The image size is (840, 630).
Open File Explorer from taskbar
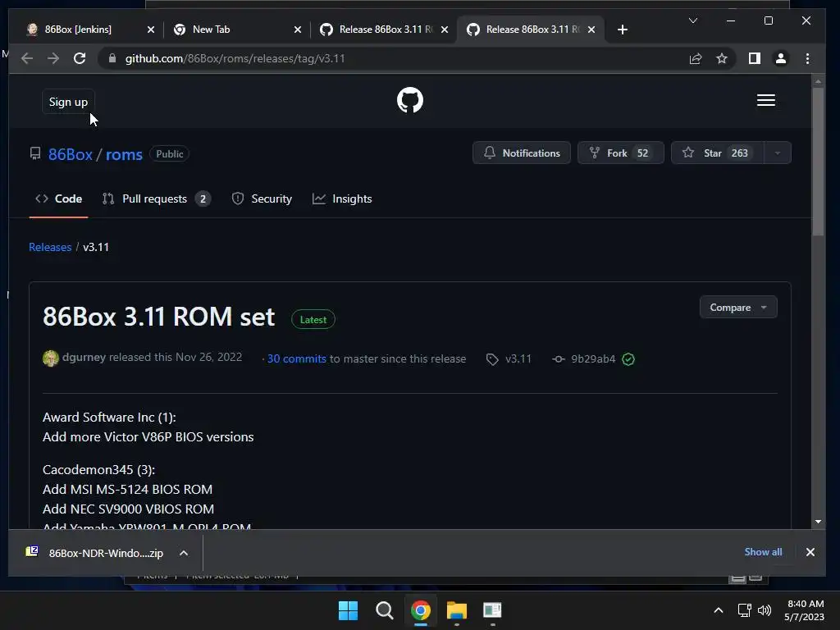point(456,610)
